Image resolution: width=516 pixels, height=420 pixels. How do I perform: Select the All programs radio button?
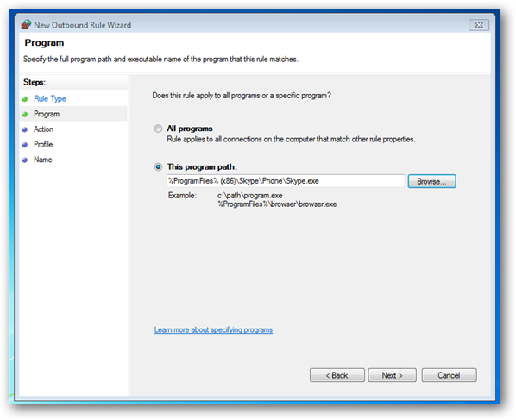coord(158,129)
